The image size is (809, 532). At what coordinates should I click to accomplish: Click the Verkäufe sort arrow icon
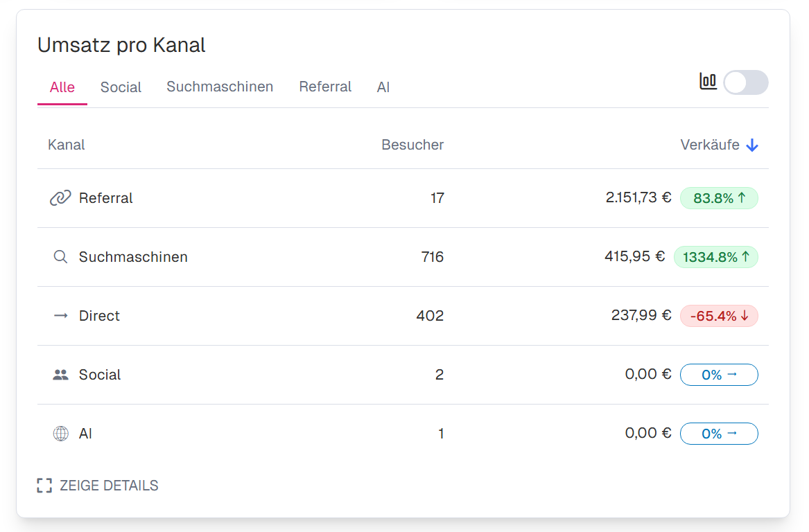coord(752,145)
